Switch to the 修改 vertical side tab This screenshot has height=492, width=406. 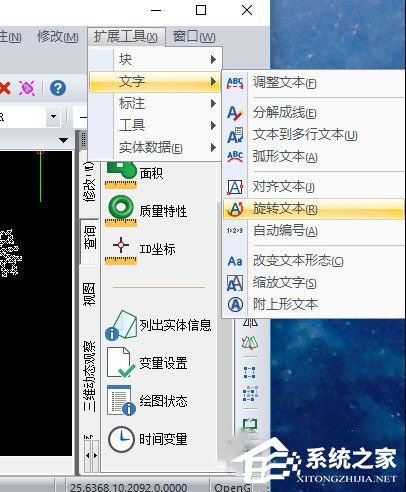pos(90,182)
